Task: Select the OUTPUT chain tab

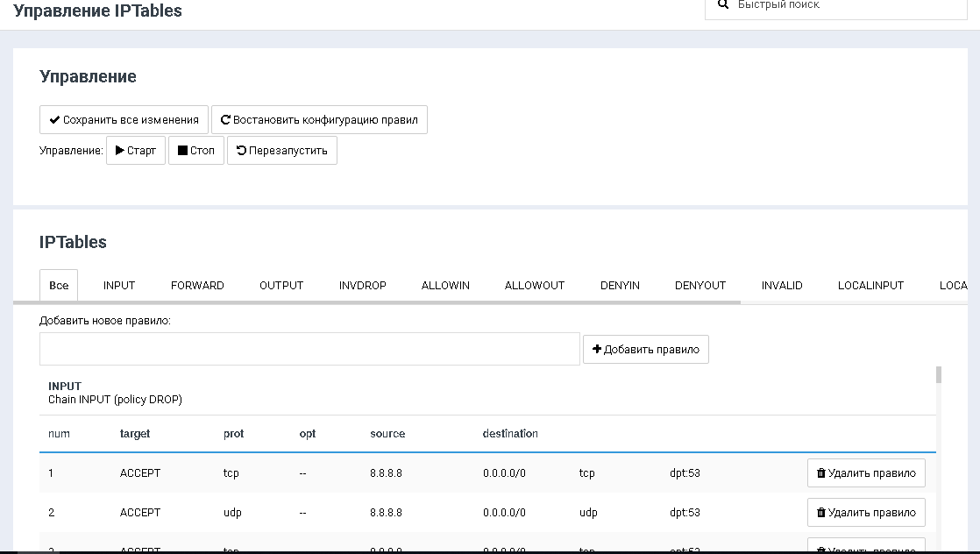Action: (281, 286)
